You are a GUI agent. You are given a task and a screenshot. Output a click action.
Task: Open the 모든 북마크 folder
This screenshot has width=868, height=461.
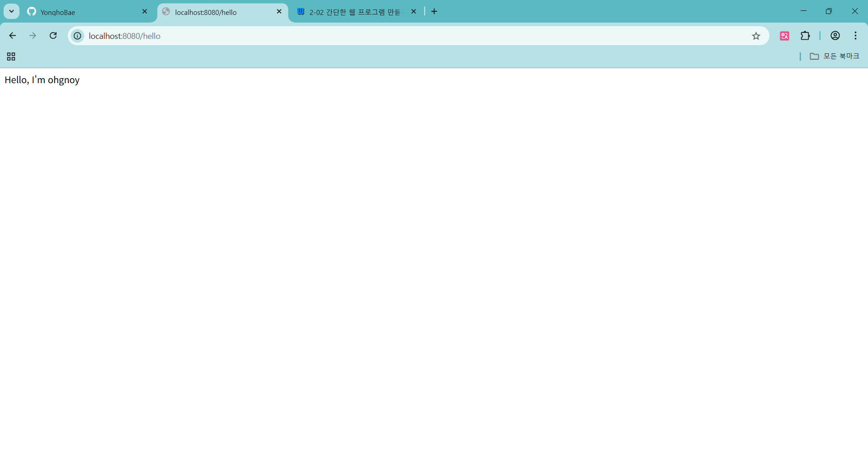coord(834,56)
